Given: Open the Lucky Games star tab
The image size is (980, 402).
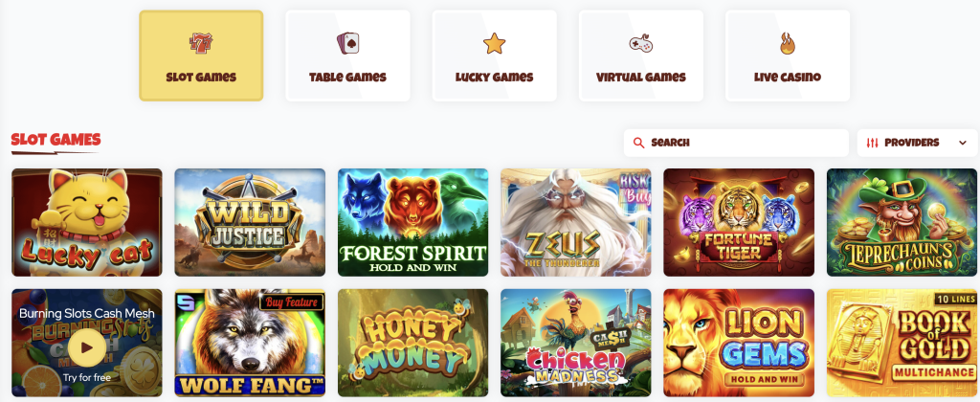Looking at the screenshot, I should 495,56.
